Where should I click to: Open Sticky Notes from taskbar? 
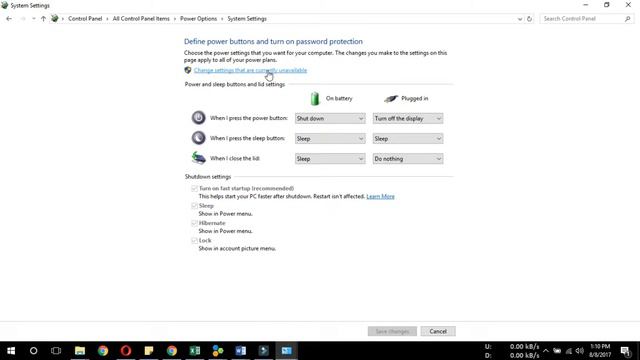[149, 351]
